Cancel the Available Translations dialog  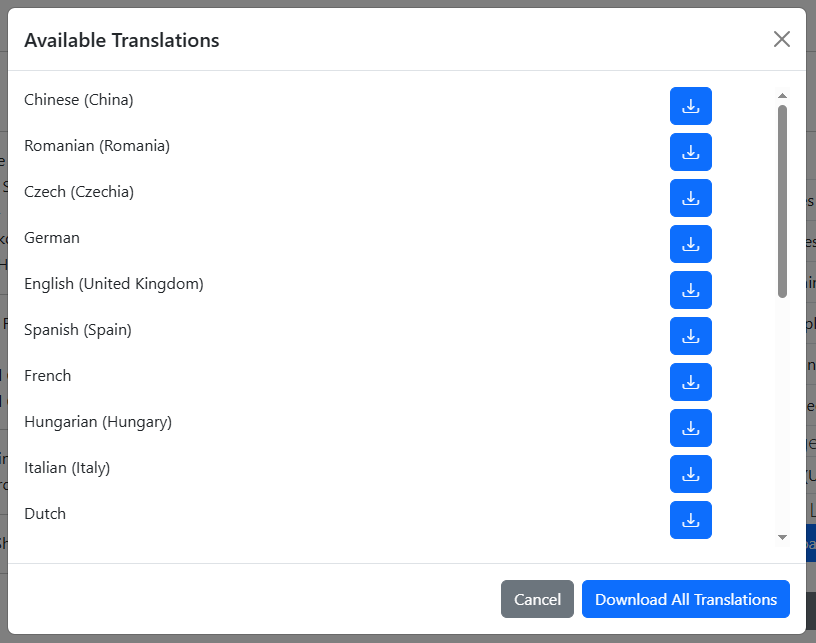[x=537, y=599]
